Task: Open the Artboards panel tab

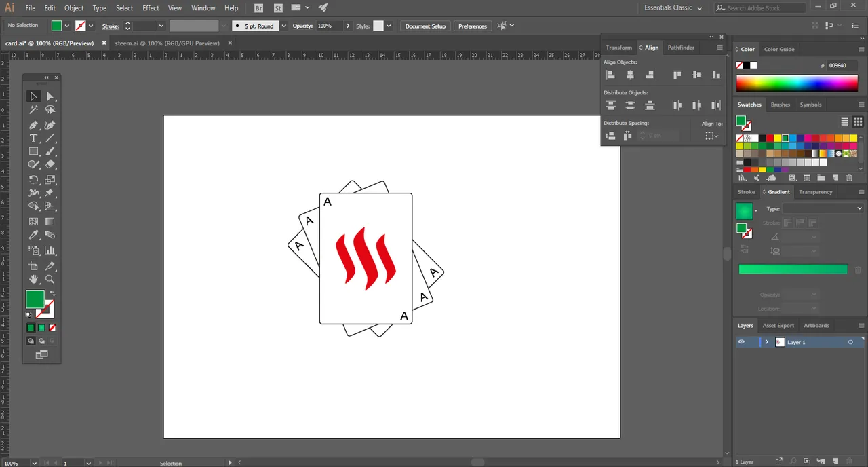Action: coord(816,325)
